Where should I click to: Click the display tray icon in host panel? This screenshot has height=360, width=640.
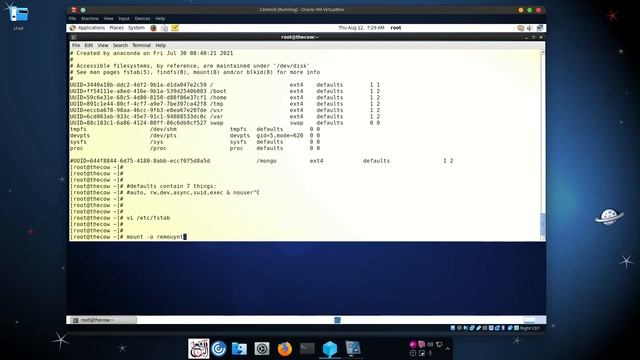point(439,344)
